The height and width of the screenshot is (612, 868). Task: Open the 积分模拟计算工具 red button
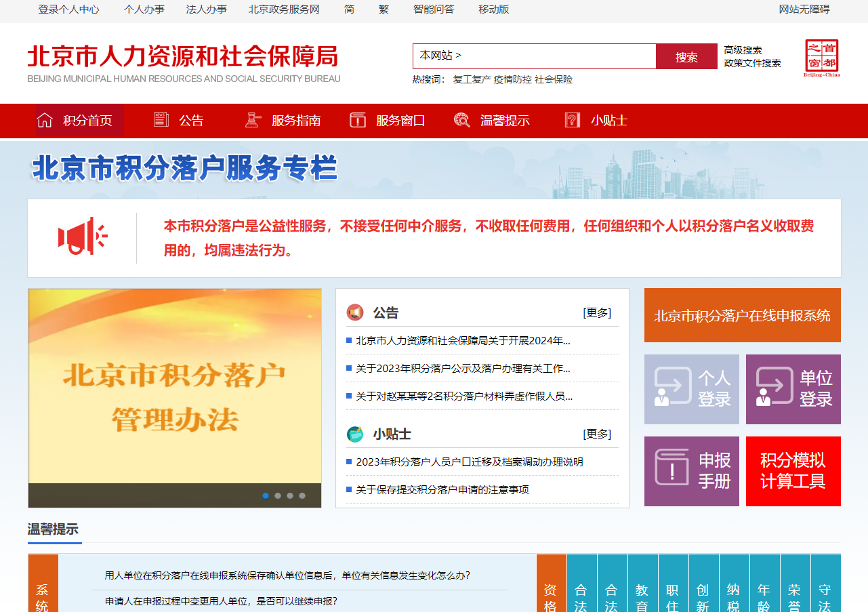[x=793, y=471]
